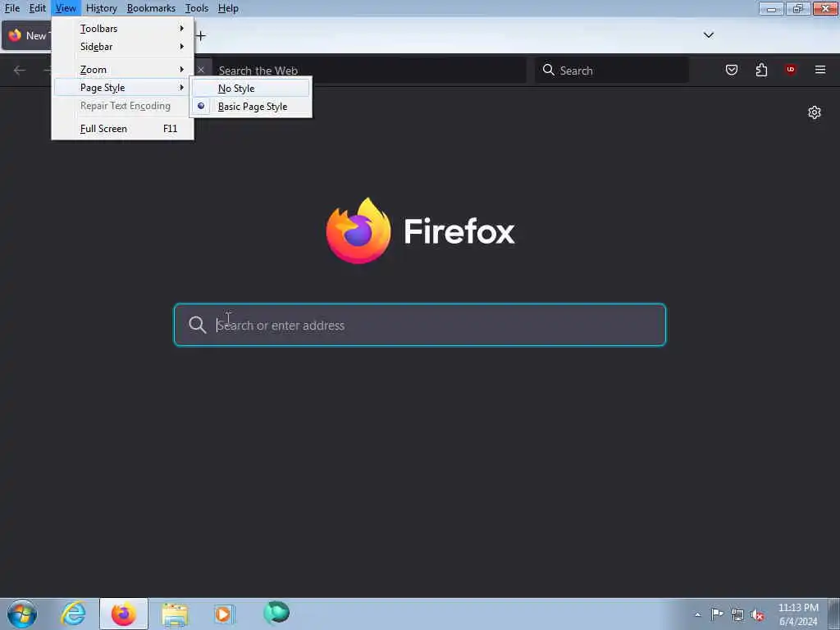
Task: Click the uBlock Origin shield icon
Action: click(790, 70)
